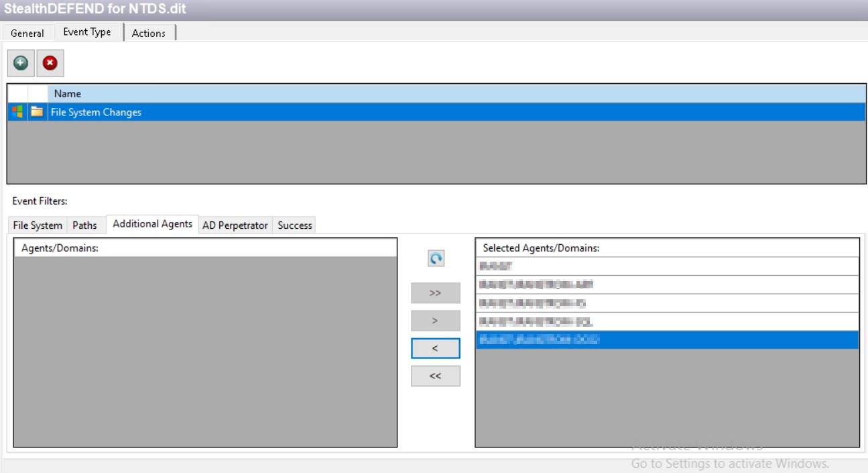Viewport: 868px width, 473px height.
Task: Click the Name column header
Action: [268, 94]
